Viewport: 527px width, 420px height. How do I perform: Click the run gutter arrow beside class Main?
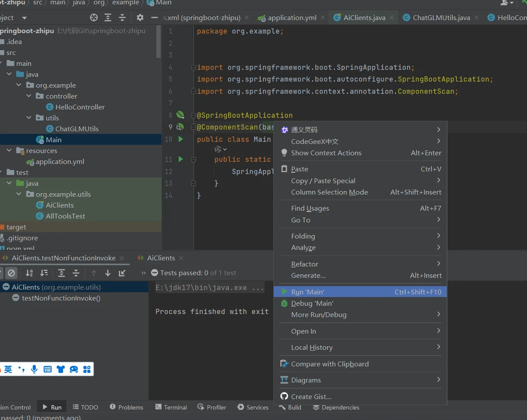click(180, 139)
